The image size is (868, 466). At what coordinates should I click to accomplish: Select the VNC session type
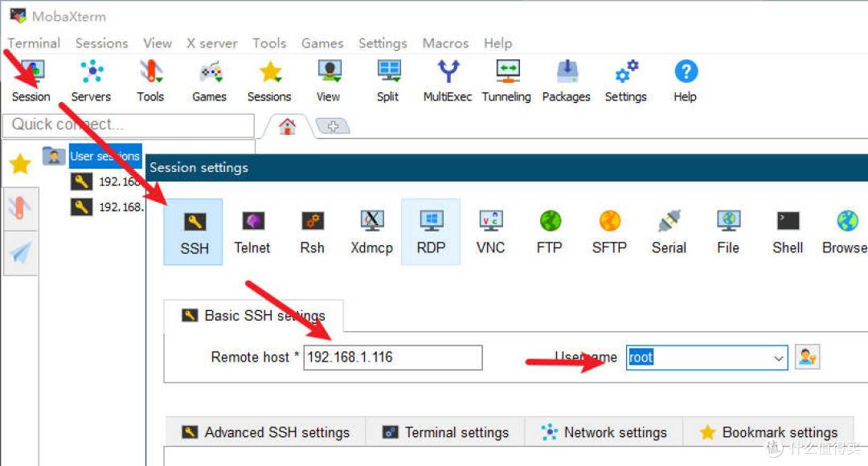point(490,232)
